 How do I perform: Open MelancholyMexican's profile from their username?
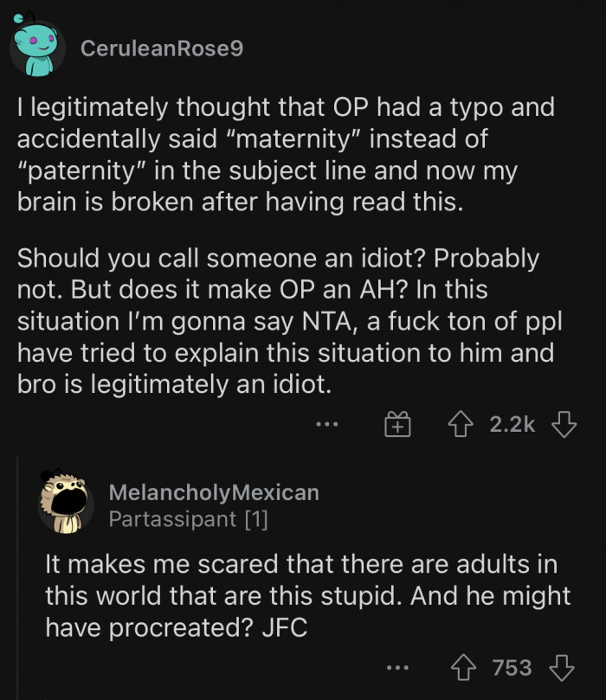(214, 493)
